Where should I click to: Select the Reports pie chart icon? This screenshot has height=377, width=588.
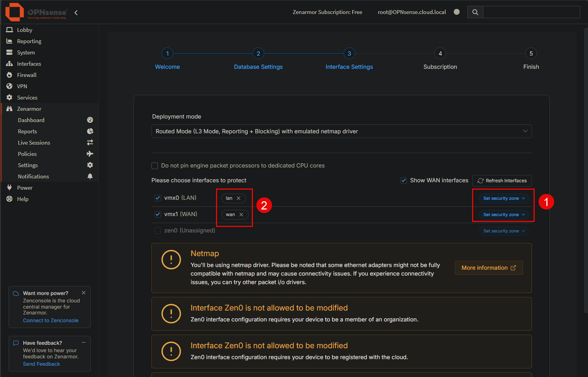pos(90,131)
